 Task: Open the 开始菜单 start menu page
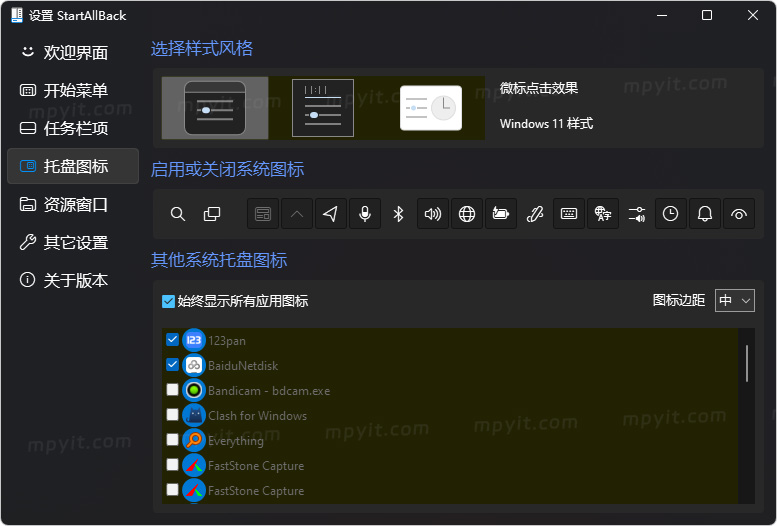[73, 90]
